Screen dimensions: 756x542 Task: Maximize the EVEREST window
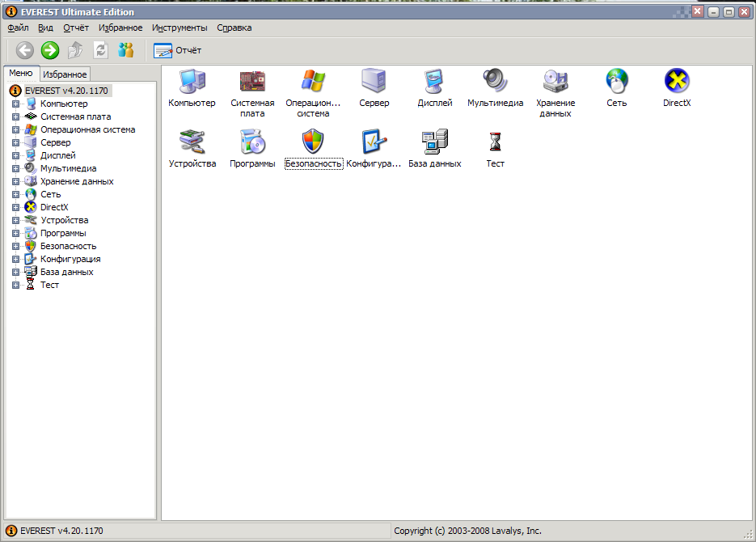click(729, 12)
